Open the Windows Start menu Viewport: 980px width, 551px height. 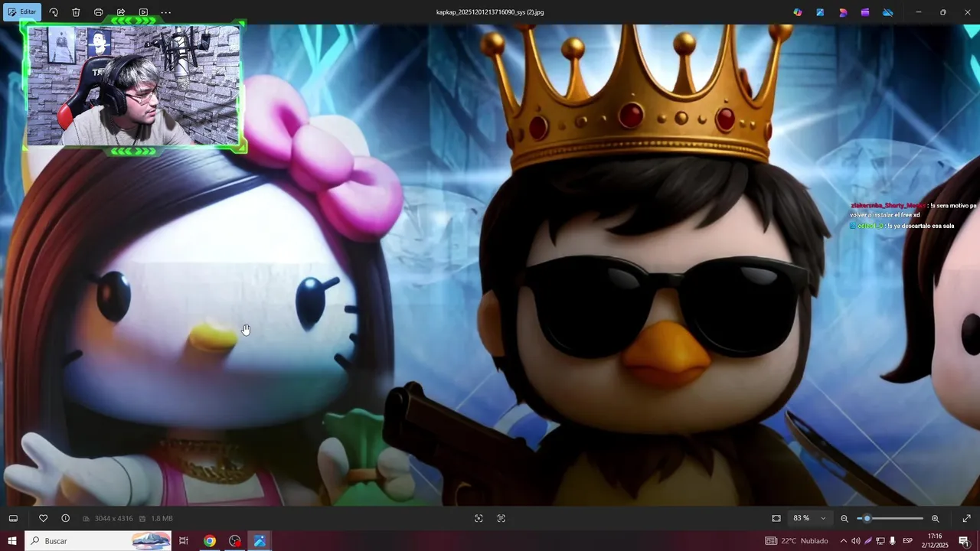point(11,541)
